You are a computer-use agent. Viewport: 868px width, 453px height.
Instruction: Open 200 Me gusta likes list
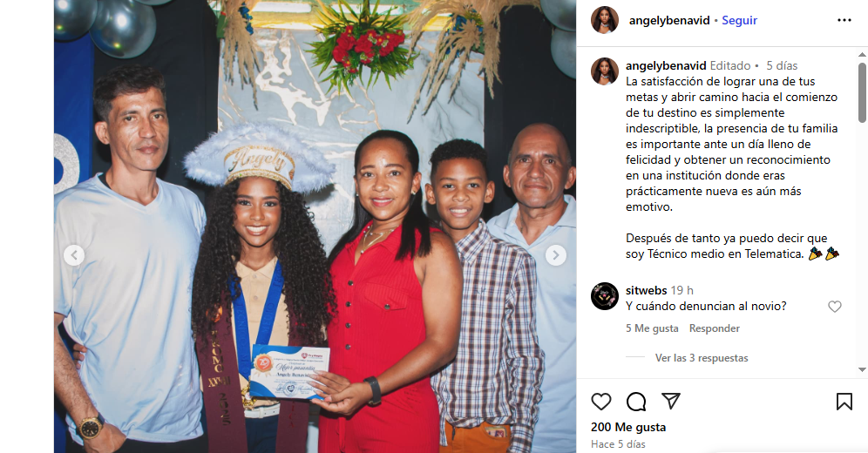(x=628, y=427)
